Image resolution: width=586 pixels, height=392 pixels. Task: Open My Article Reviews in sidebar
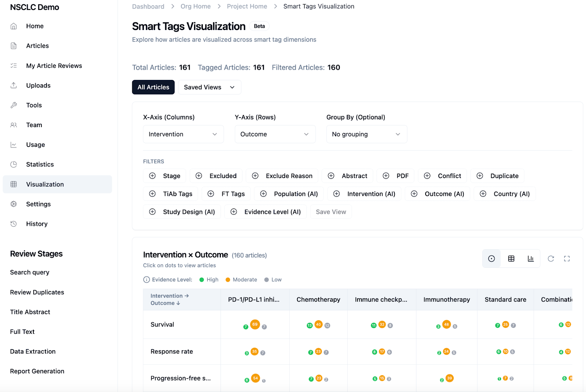[x=54, y=66]
